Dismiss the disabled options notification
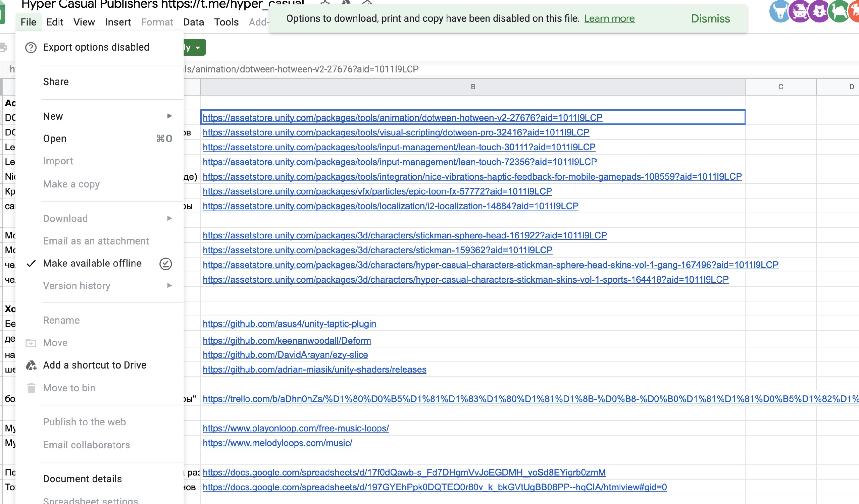The width and height of the screenshot is (859, 504). pos(710,18)
